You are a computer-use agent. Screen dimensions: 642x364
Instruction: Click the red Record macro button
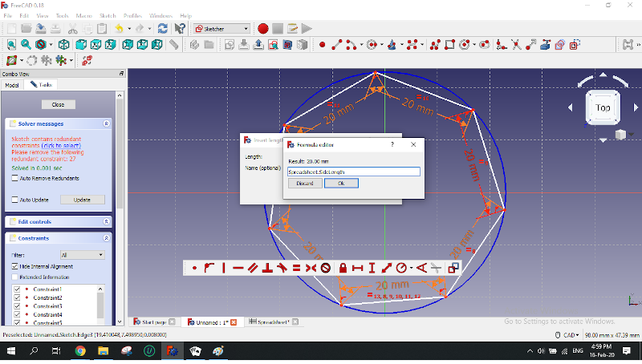pyautogui.click(x=263, y=29)
